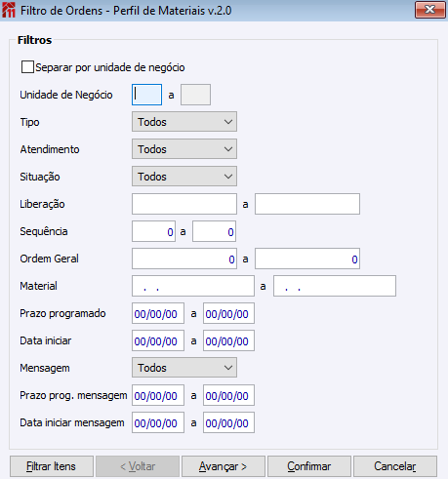
Task: Click the application icon in the title bar
Action: (9, 10)
